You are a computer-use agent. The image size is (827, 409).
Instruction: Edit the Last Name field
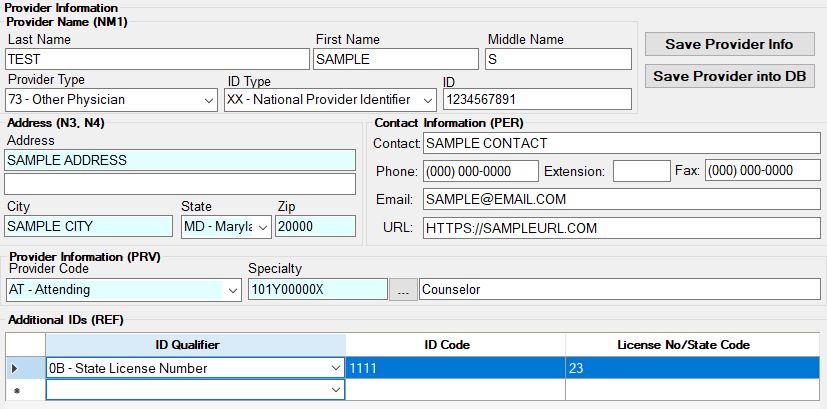pyautogui.click(x=157, y=59)
